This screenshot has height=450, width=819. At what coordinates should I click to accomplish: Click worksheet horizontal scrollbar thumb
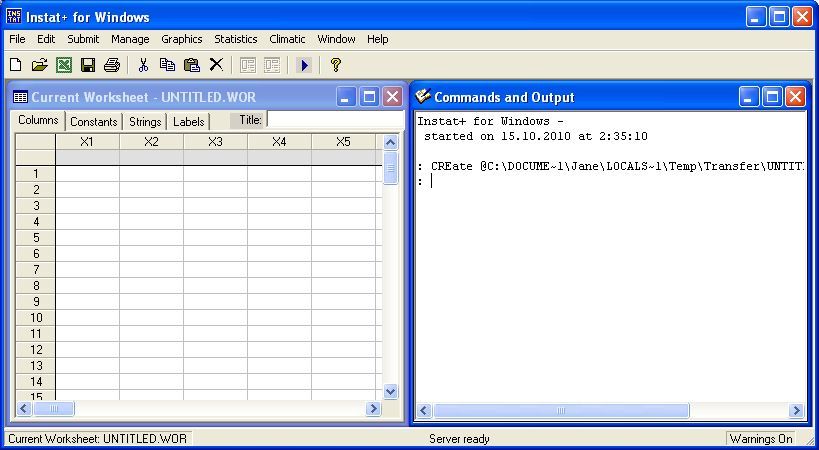54,408
